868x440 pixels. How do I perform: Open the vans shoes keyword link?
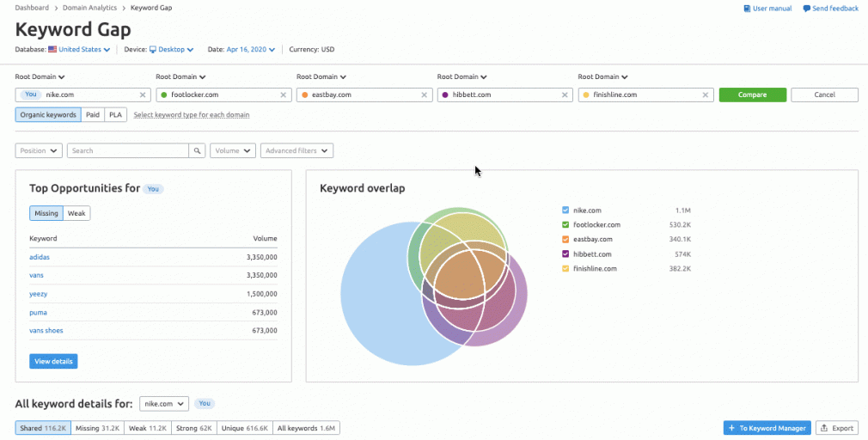46,330
